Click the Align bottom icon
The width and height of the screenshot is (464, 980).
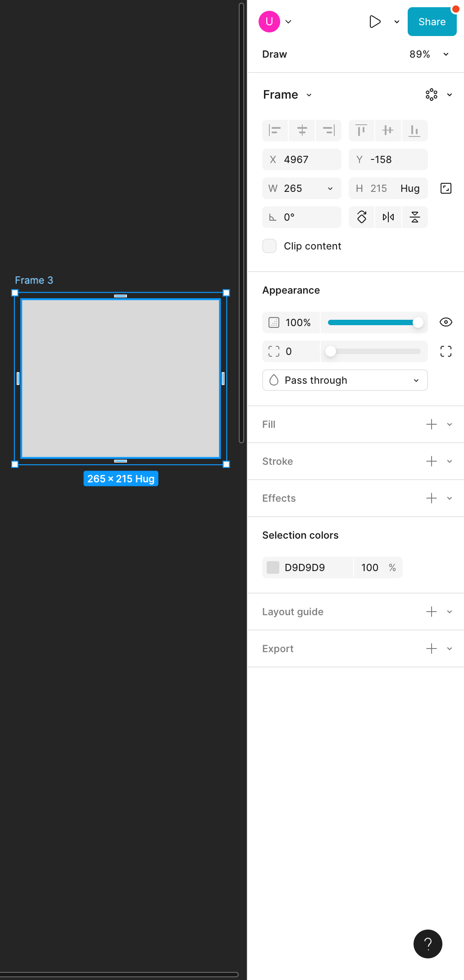[414, 131]
